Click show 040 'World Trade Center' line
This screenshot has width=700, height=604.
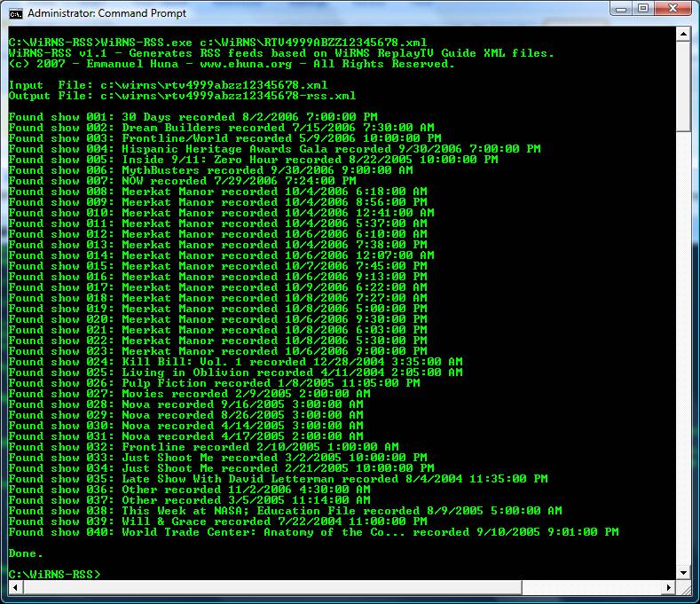313,532
